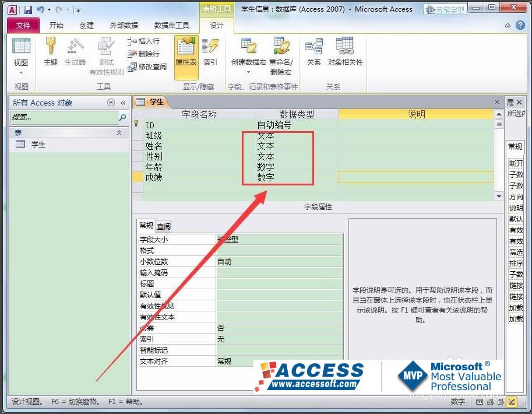Click the 姓名 field name cell
The image size is (532, 414).
(199, 146)
